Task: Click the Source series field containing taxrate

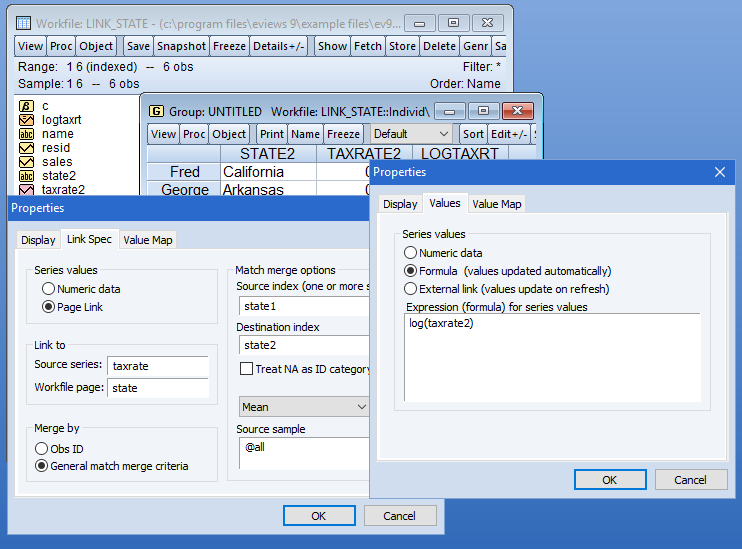Action: [x=157, y=366]
